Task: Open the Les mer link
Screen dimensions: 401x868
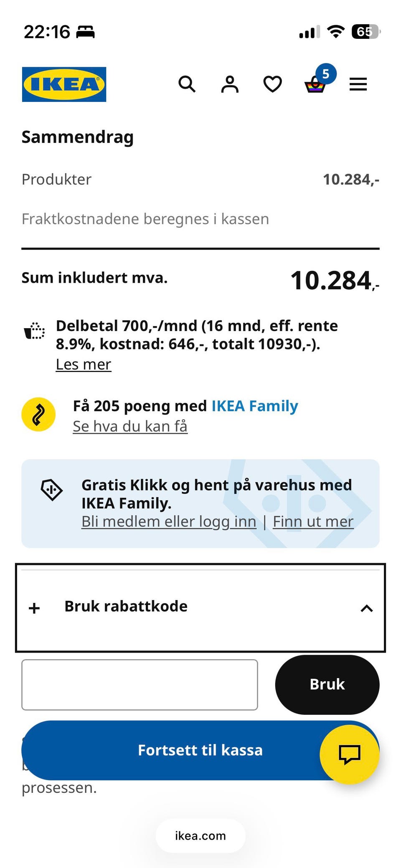Action: [x=84, y=364]
